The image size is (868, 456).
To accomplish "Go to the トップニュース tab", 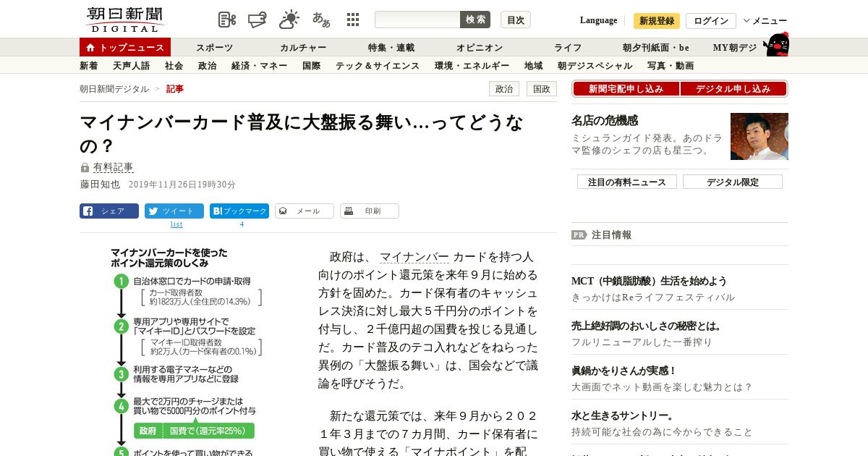I will 125,47.
